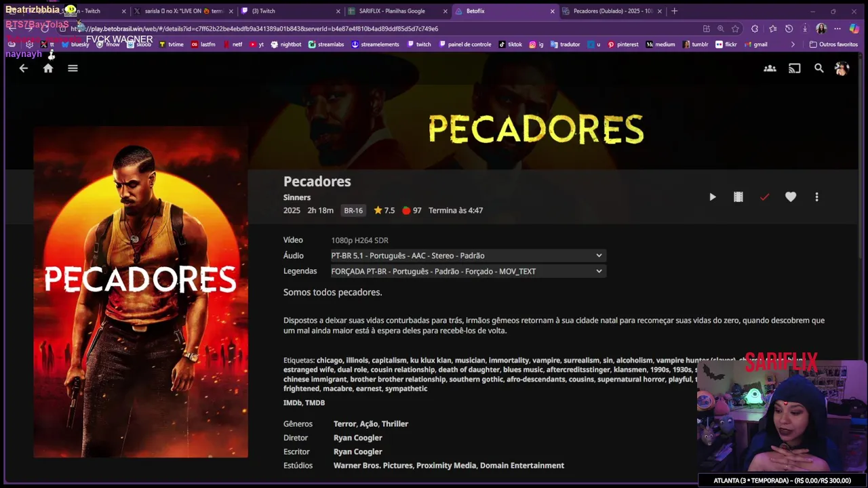
Task: Open the user profile avatar
Action: [842, 68]
